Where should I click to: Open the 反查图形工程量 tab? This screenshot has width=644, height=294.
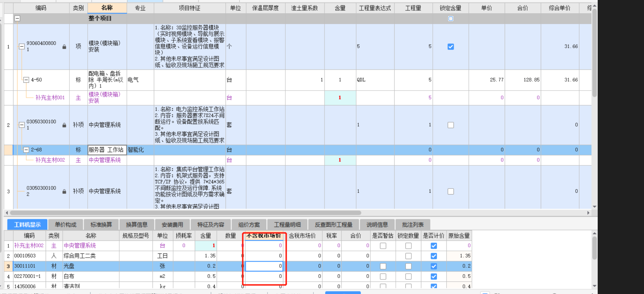tap(334, 225)
